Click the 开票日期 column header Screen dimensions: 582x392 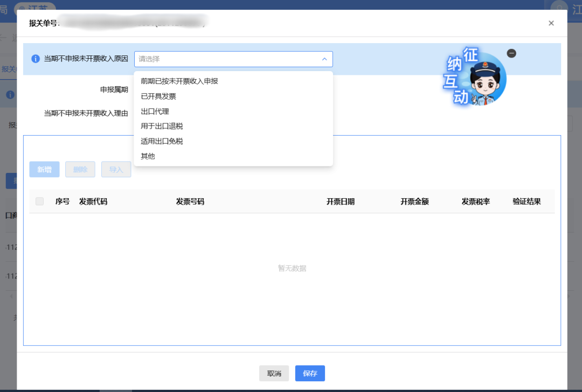[341, 202]
